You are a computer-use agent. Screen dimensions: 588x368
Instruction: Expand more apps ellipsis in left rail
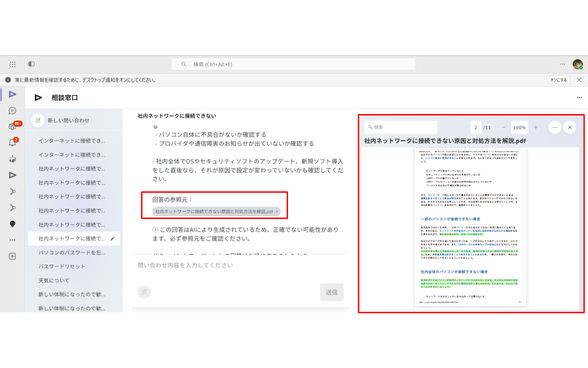pyautogui.click(x=12, y=240)
